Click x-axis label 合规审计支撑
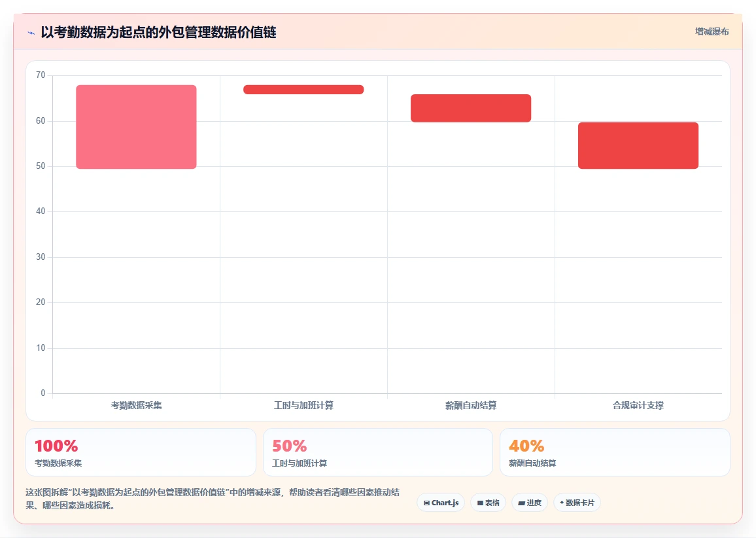This screenshot has height=538, width=756. 638,405
